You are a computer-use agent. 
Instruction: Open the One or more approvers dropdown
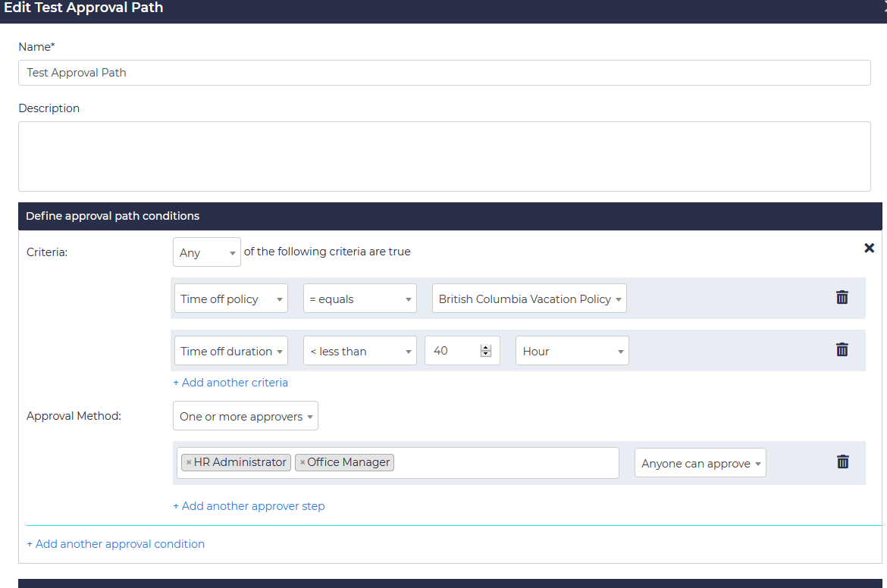245,415
